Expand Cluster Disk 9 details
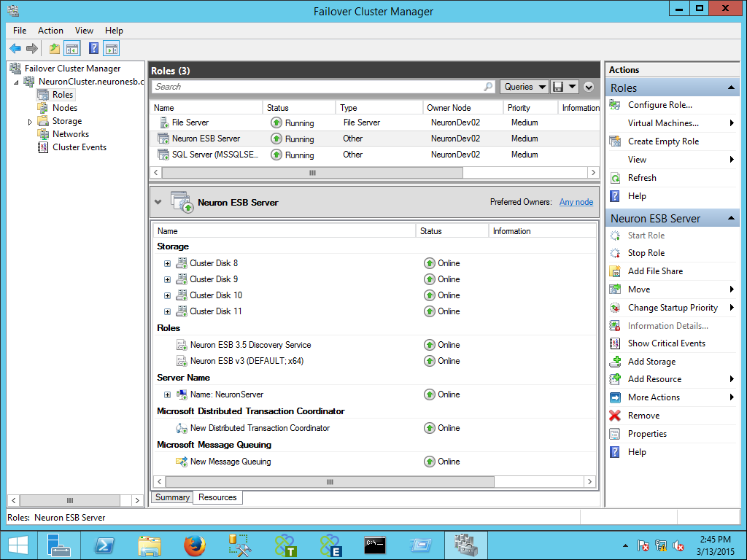Screen dimensions: 747x560 [167, 279]
